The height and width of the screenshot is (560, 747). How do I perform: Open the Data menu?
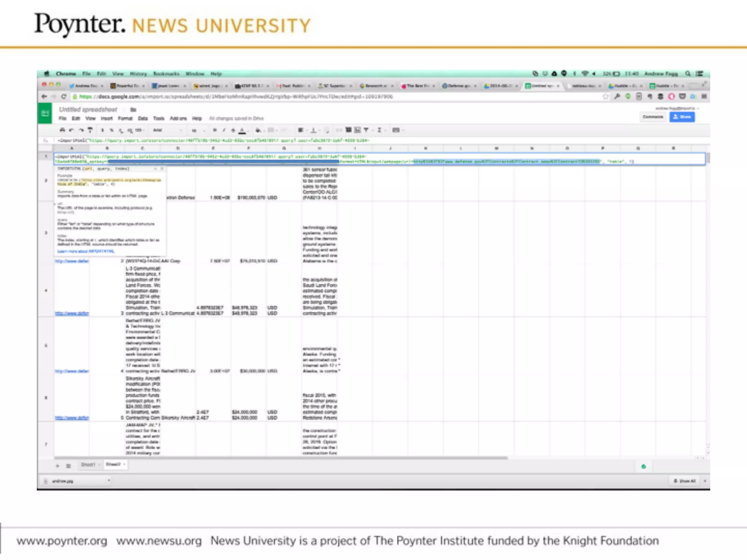(x=143, y=118)
